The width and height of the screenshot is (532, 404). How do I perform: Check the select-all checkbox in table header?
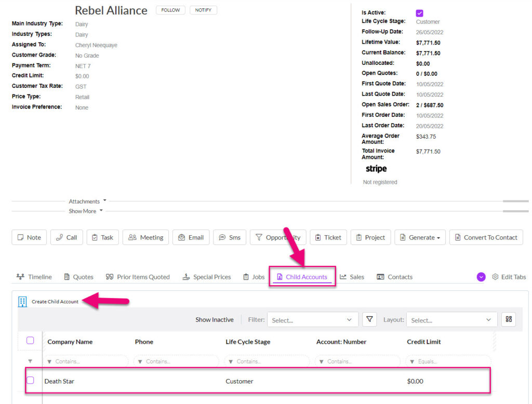click(30, 340)
